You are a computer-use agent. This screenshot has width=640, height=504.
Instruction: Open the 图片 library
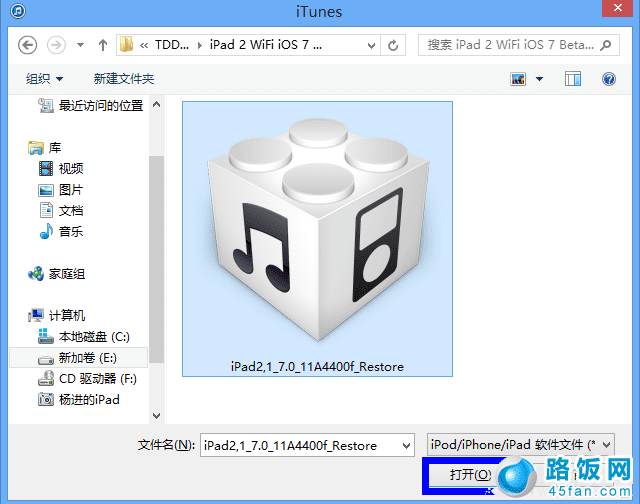point(61,190)
